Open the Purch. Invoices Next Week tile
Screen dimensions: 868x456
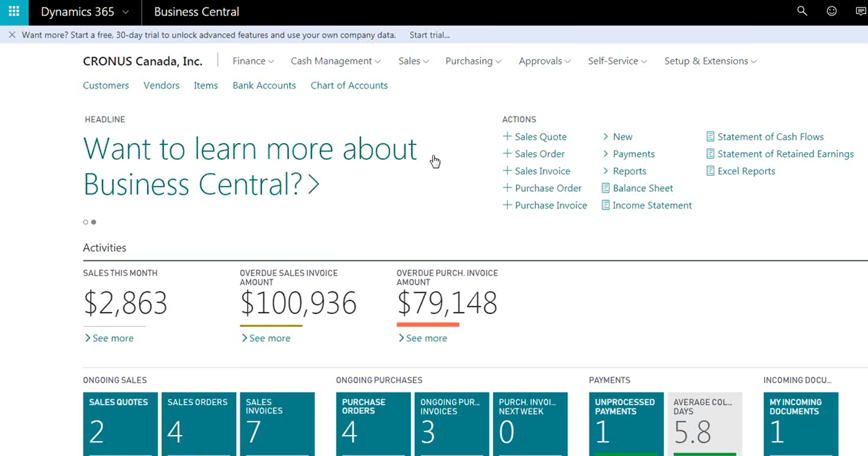coord(530,424)
